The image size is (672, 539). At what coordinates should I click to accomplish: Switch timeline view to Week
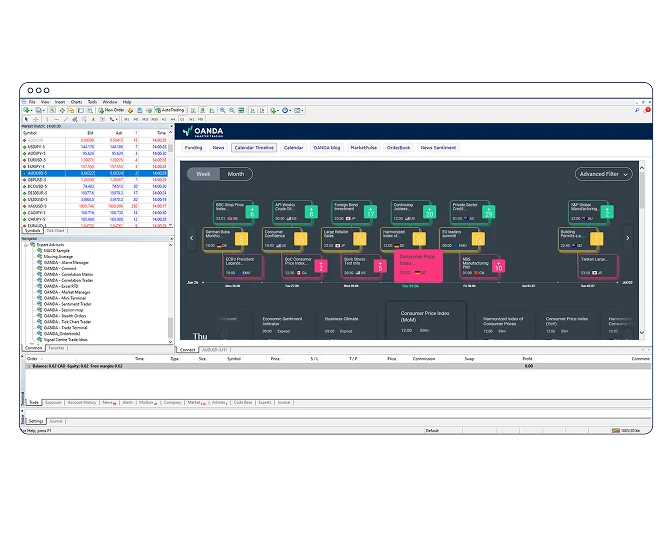click(x=203, y=174)
